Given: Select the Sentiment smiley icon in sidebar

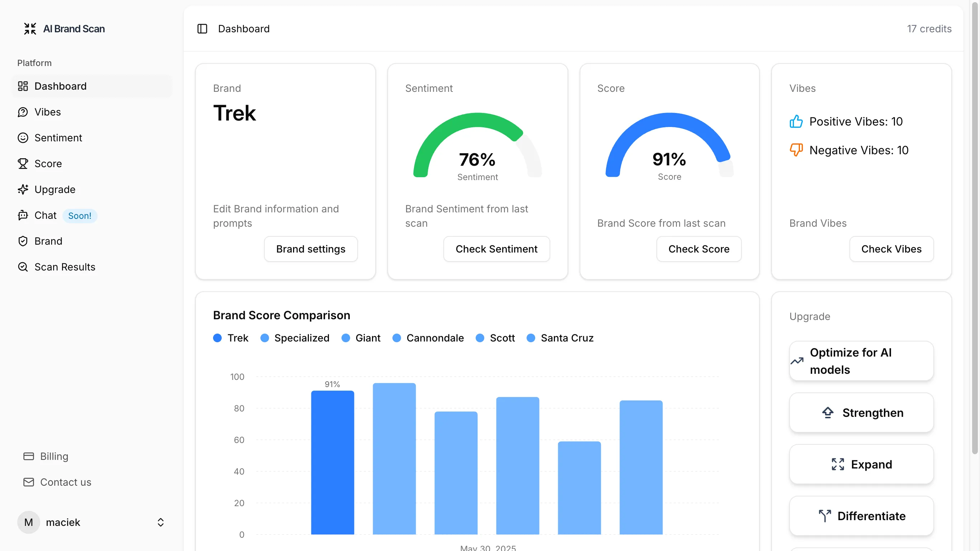Looking at the screenshot, I should 23,138.
